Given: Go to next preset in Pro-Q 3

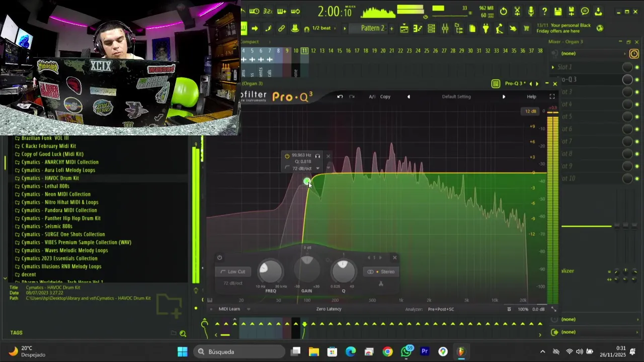Looking at the screenshot, I should click(x=504, y=97).
